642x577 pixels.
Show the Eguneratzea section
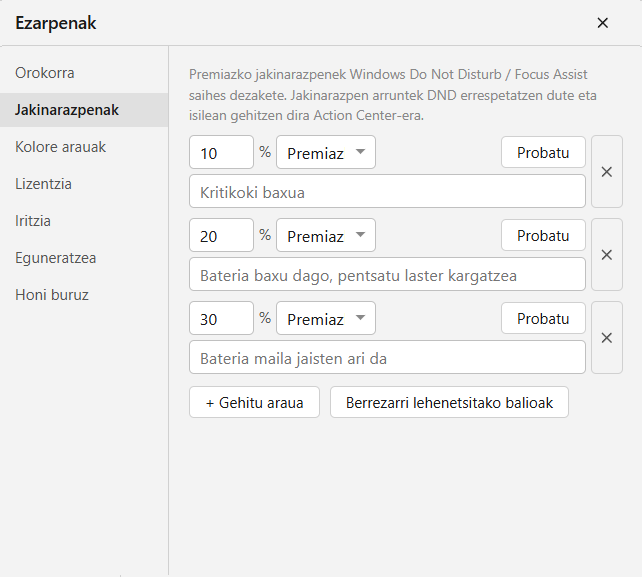coord(84,258)
